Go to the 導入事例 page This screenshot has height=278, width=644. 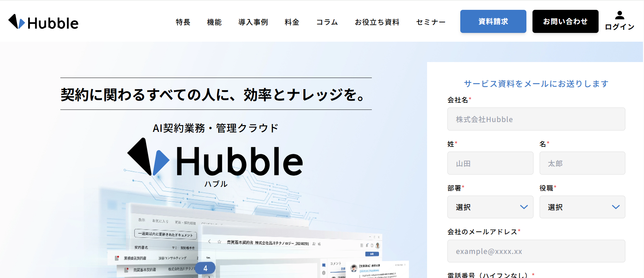tap(253, 22)
